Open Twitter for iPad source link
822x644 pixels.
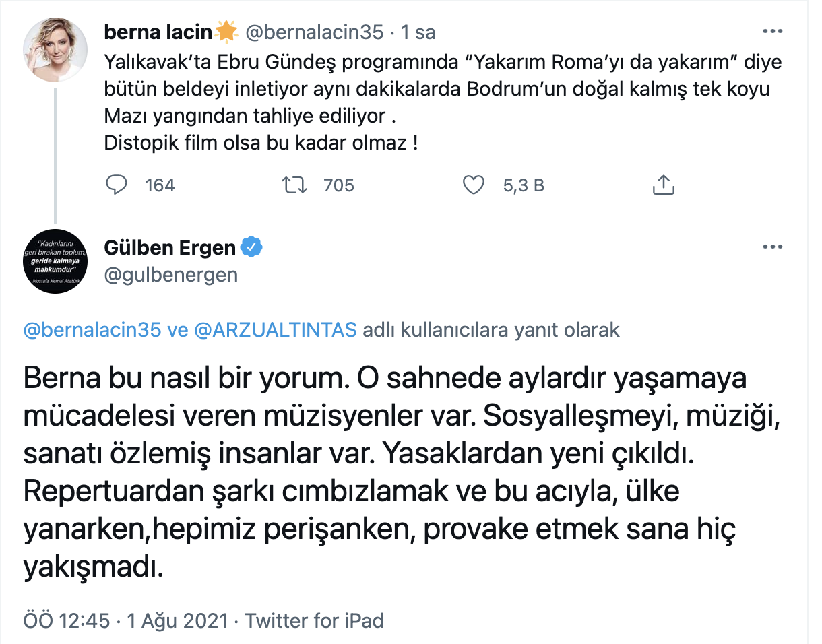tap(315, 620)
